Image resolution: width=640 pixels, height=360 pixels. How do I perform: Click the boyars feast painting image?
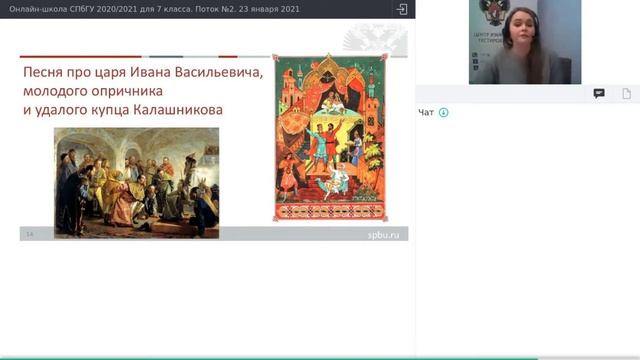pos(136,183)
